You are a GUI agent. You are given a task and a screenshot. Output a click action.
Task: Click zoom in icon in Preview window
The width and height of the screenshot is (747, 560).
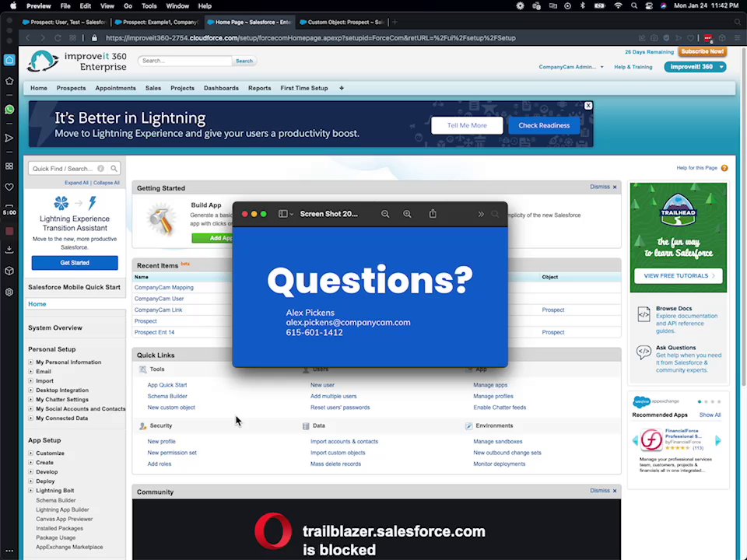tap(407, 215)
